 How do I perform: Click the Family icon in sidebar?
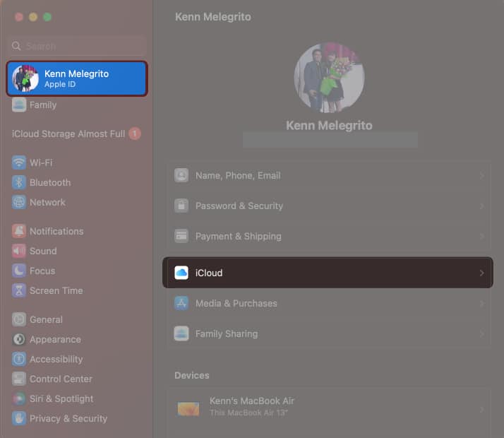click(x=19, y=105)
